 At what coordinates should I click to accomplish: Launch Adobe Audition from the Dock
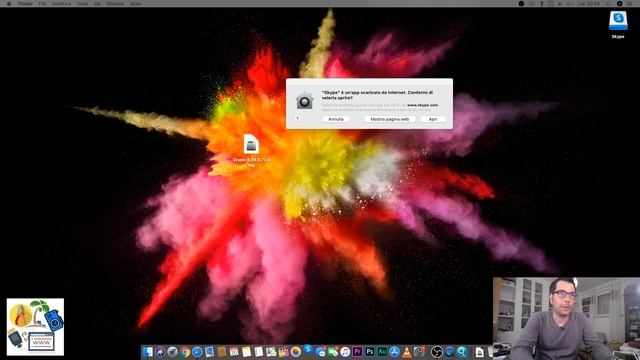click(382, 352)
